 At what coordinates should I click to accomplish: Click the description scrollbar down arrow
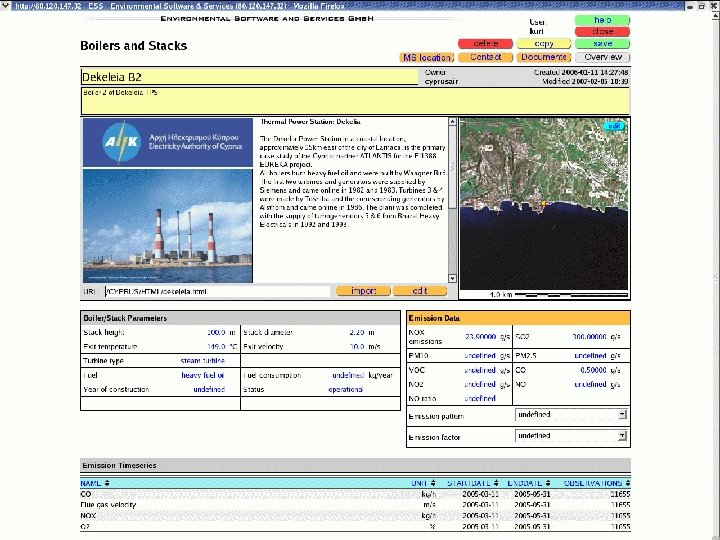coord(452,278)
